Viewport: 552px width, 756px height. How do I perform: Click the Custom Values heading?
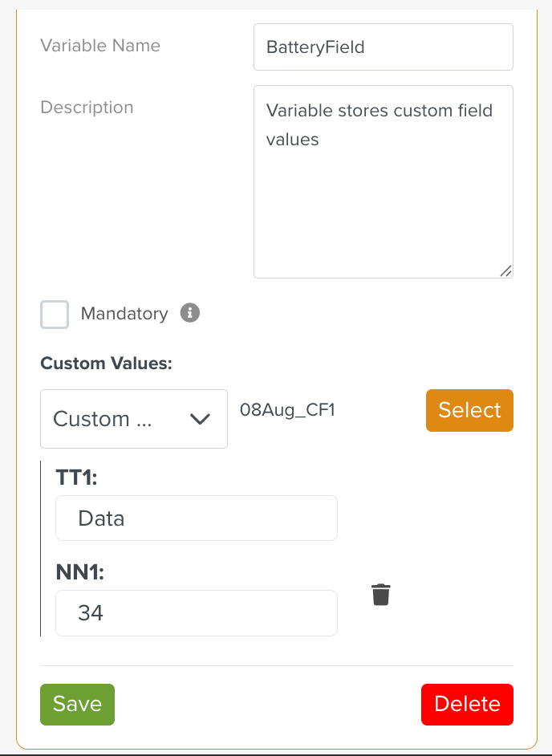coord(105,363)
